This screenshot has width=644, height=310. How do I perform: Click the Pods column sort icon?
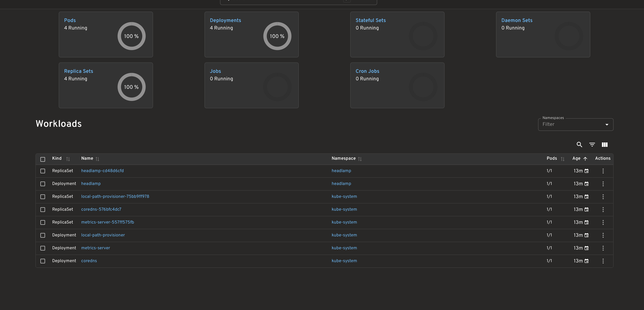pos(562,158)
